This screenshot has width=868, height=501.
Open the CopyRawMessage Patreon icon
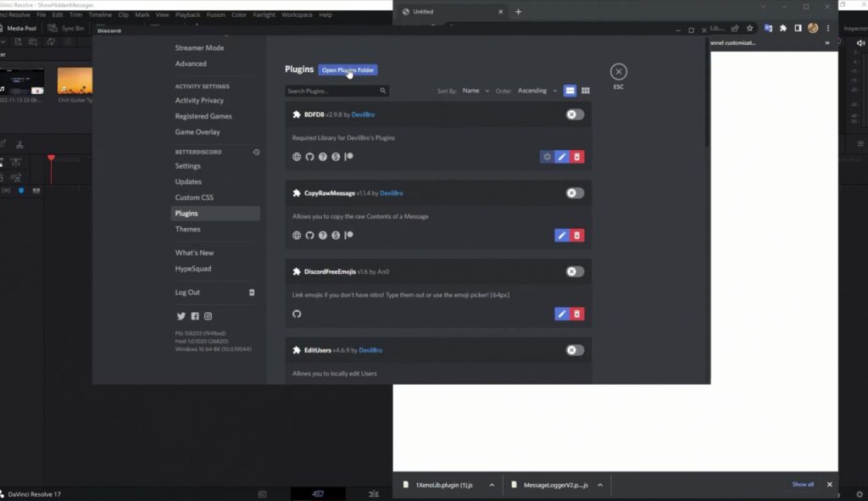pos(348,236)
